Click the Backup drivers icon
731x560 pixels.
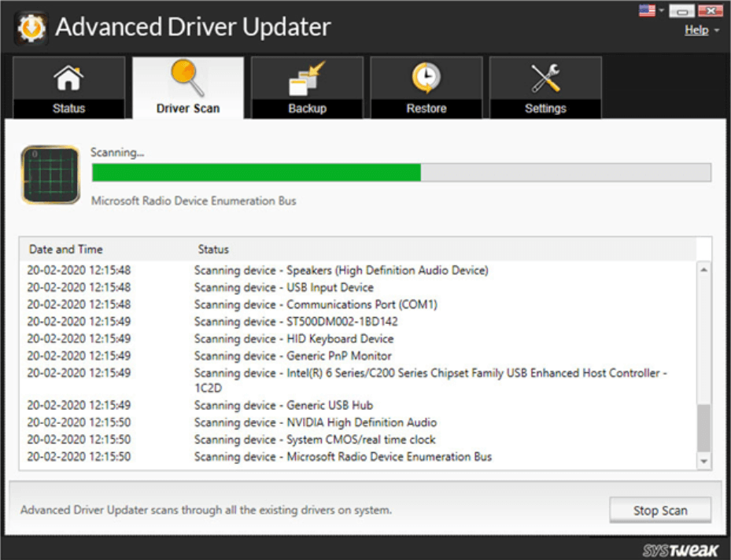pyautogui.click(x=307, y=76)
